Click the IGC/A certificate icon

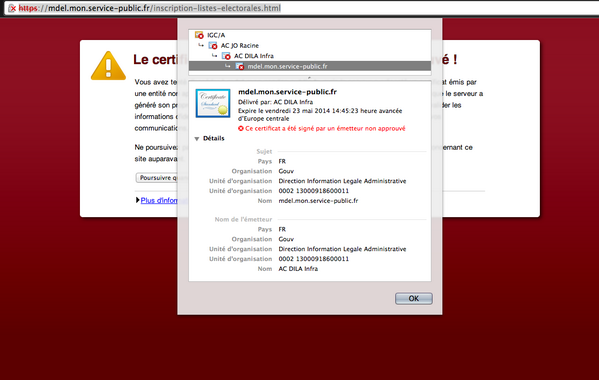[199, 35]
